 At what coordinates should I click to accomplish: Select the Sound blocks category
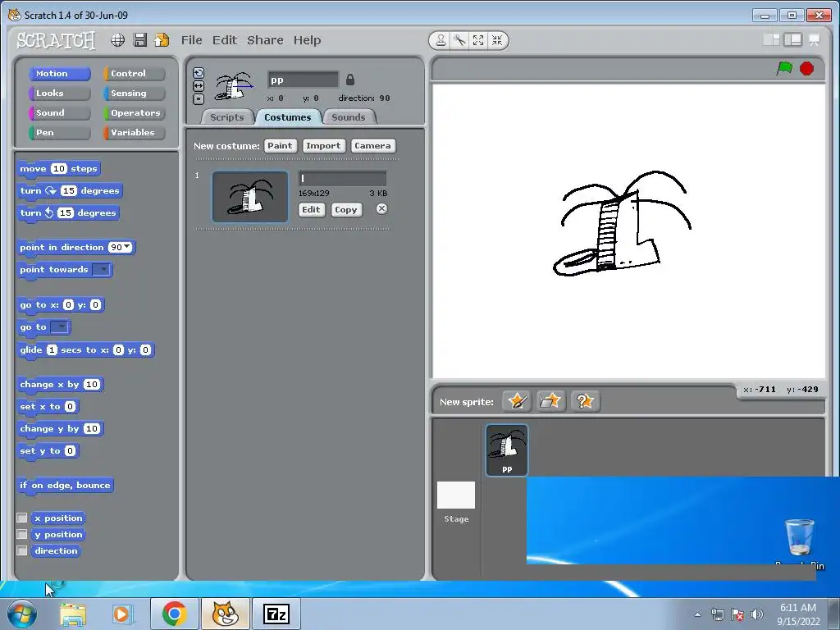pos(59,113)
